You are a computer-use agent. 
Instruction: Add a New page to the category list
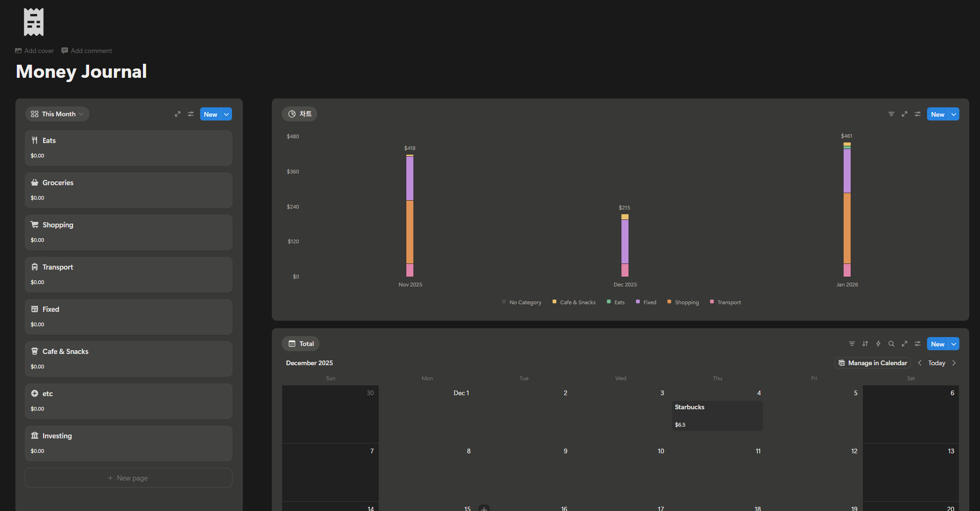click(x=128, y=478)
